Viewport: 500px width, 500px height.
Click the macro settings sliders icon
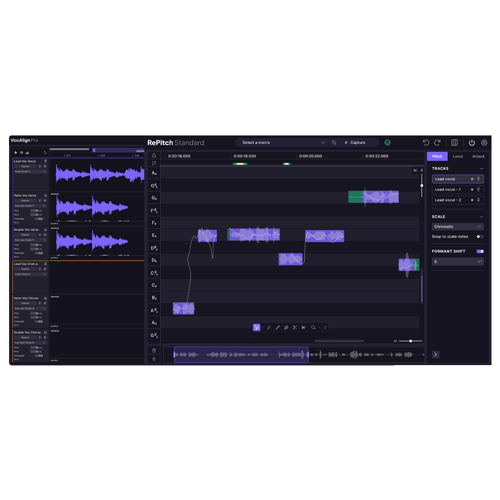pos(334,143)
